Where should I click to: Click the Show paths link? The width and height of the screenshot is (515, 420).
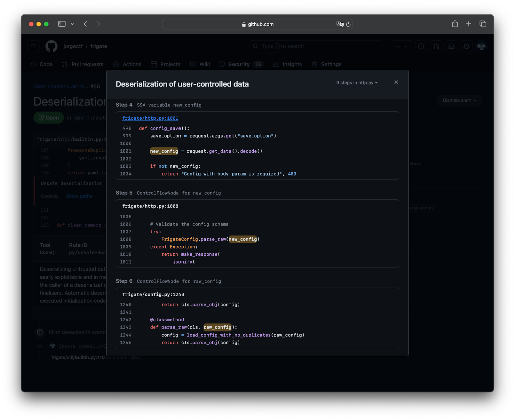79,196
